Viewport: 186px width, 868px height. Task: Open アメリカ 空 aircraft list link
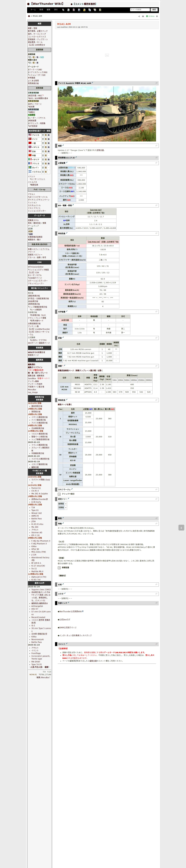(x=43, y=135)
